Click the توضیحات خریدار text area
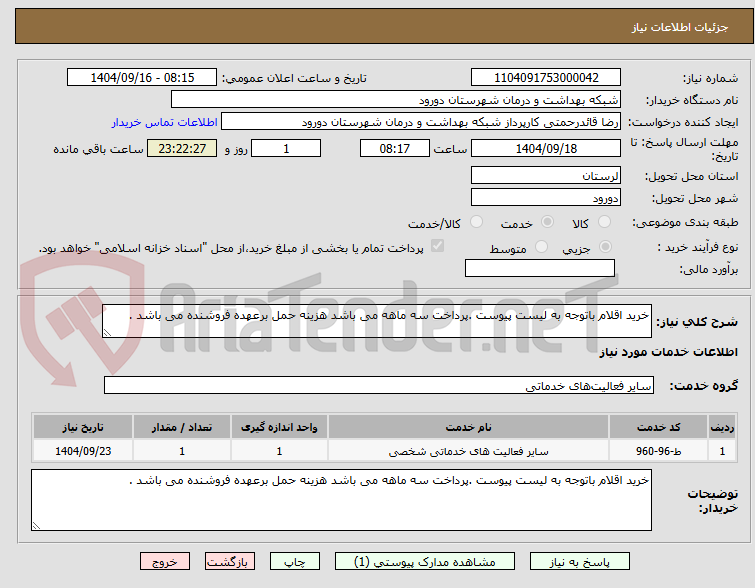 (341, 500)
